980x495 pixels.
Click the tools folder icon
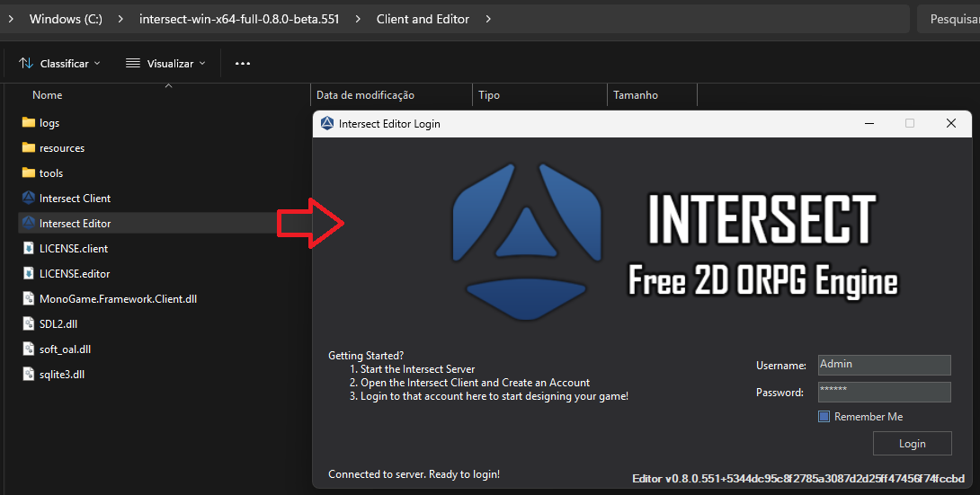pos(28,172)
